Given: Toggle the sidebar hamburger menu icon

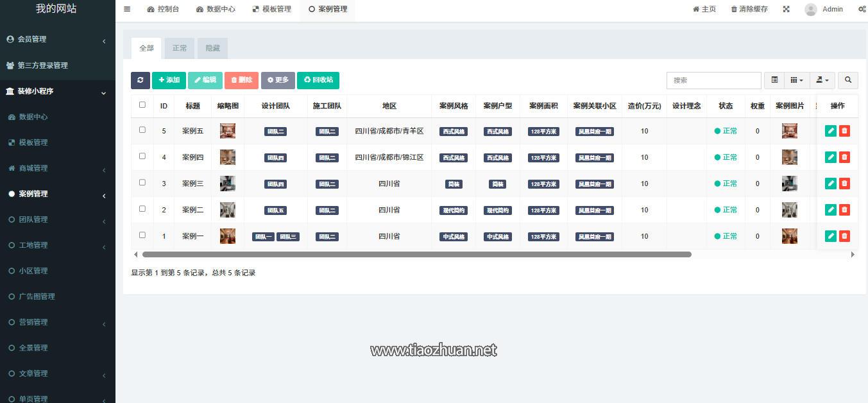Looking at the screenshot, I should 127,9.
